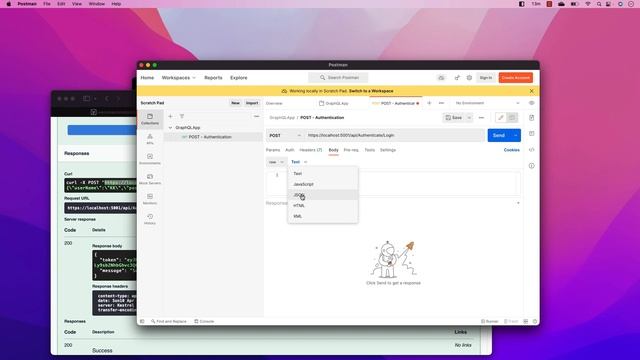This screenshot has width=640, height=360.
Task: Open the code snippet icon in the right sidebar
Action: (531, 150)
